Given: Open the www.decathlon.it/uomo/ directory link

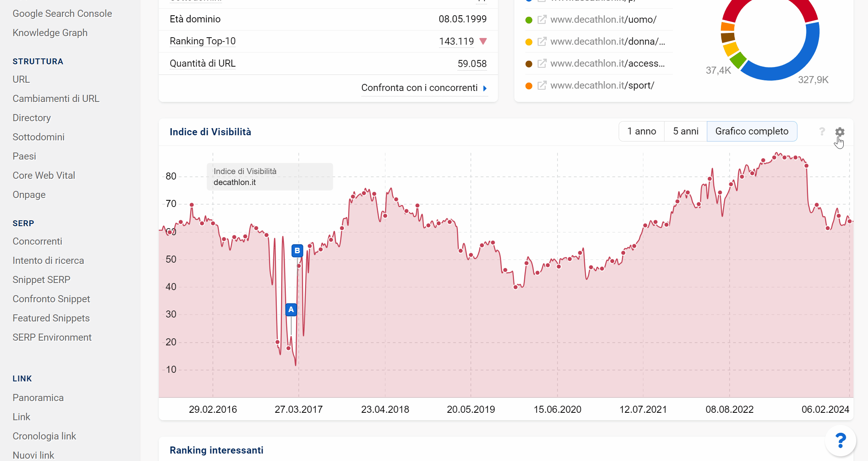Looking at the screenshot, I should click(x=603, y=20).
